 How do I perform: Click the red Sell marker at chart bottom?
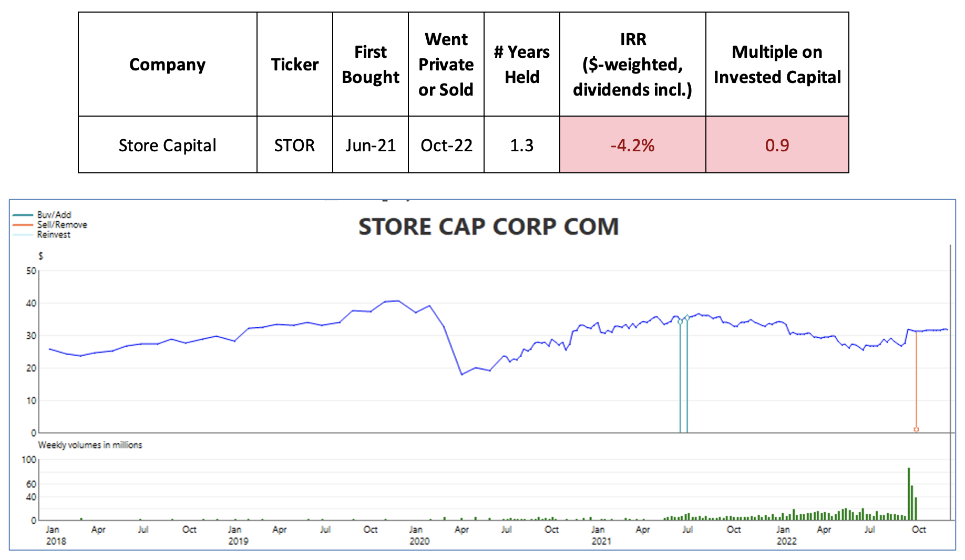(x=916, y=430)
